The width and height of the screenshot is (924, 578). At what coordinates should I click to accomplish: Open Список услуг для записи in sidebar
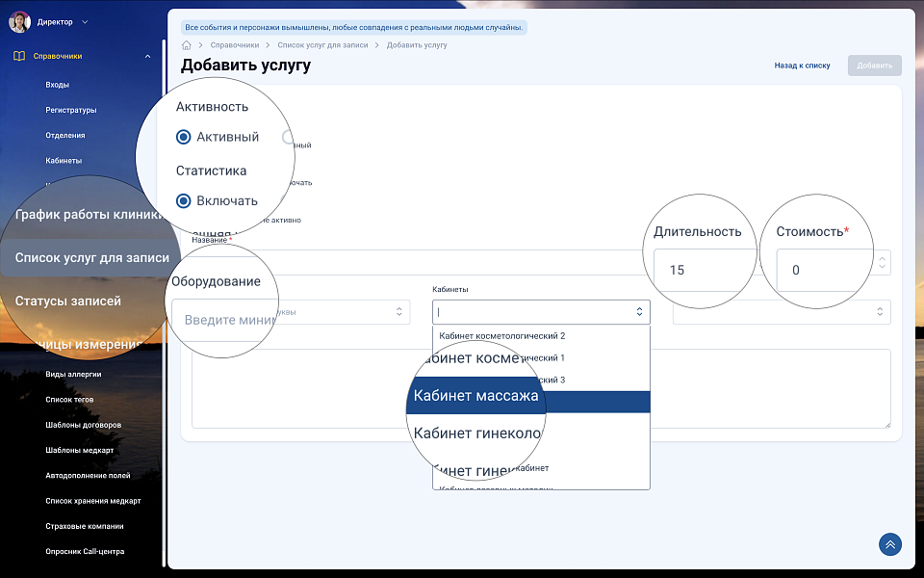(x=91, y=257)
